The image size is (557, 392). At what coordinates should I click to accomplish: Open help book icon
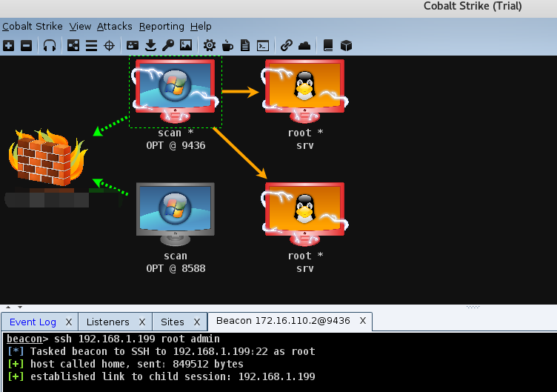click(x=328, y=45)
